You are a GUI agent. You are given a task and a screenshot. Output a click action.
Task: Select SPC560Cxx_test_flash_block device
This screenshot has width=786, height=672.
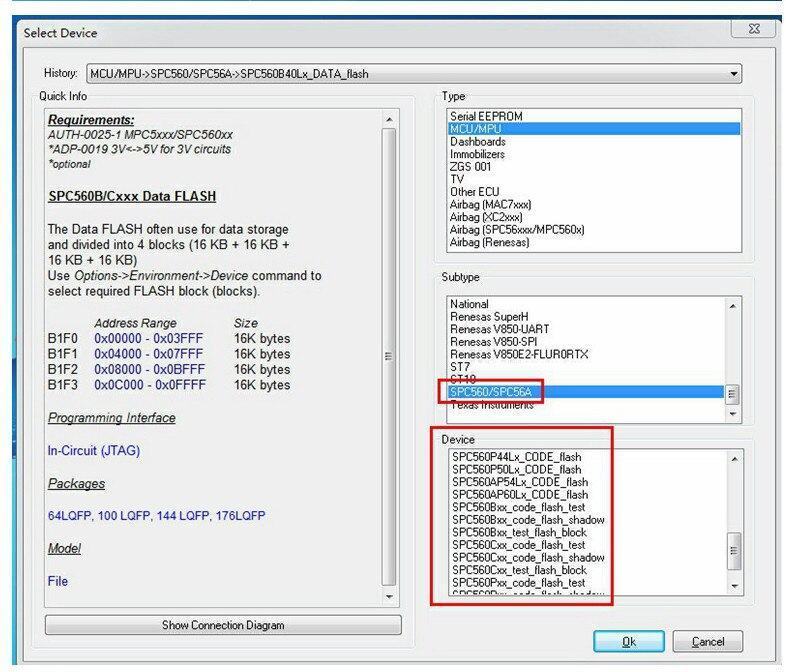[x=519, y=570]
